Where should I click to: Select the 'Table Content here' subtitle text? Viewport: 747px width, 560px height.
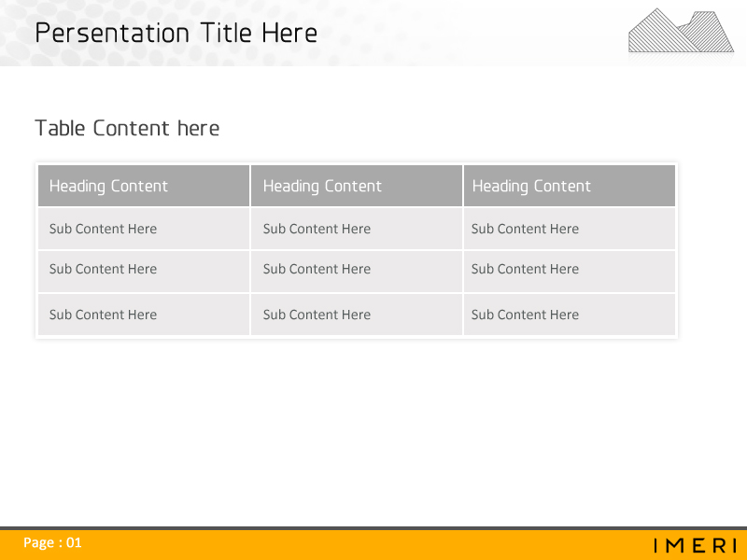(127, 129)
